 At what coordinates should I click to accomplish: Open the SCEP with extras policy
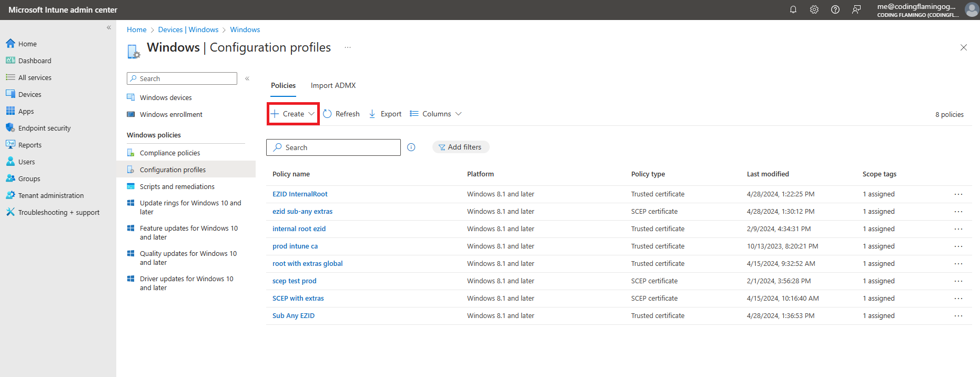coord(298,299)
